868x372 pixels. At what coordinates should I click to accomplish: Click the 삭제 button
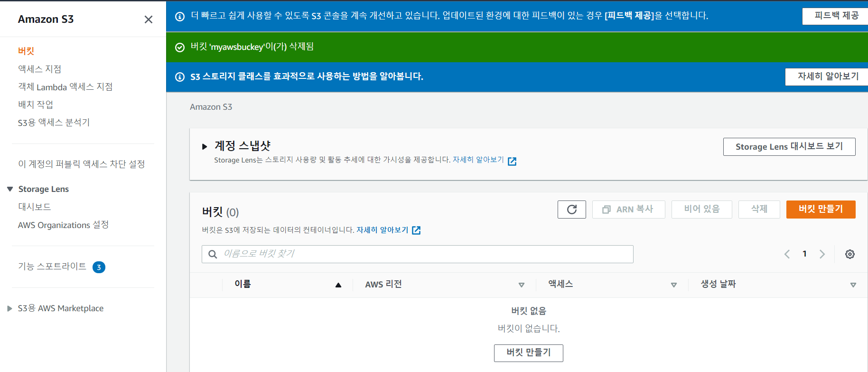click(759, 210)
